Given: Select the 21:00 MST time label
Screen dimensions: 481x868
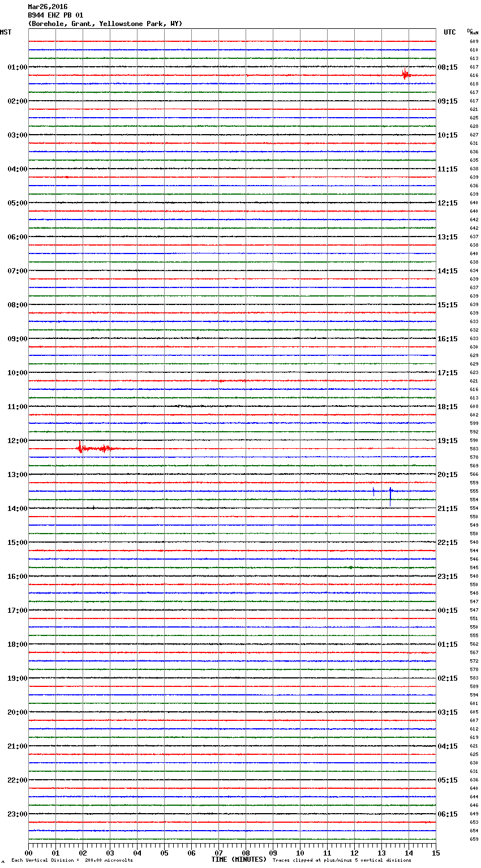Looking at the screenshot, I should [x=17, y=746].
